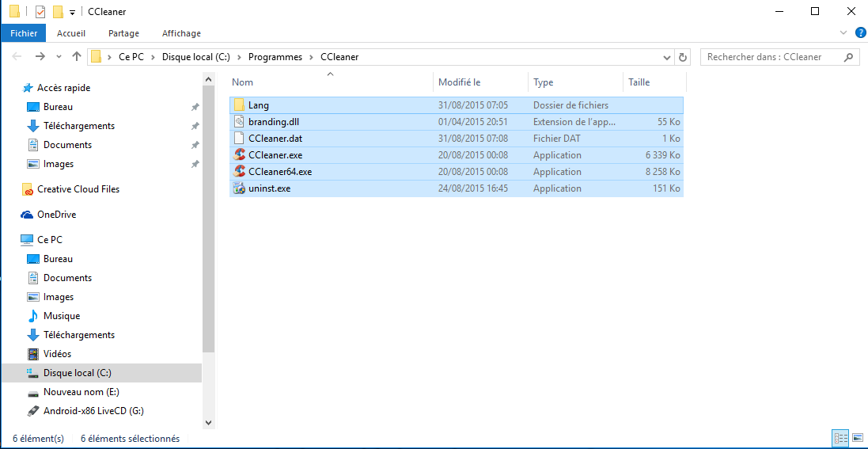Click the 8 258 Ko size cell
The width and height of the screenshot is (868, 449).
point(662,171)
